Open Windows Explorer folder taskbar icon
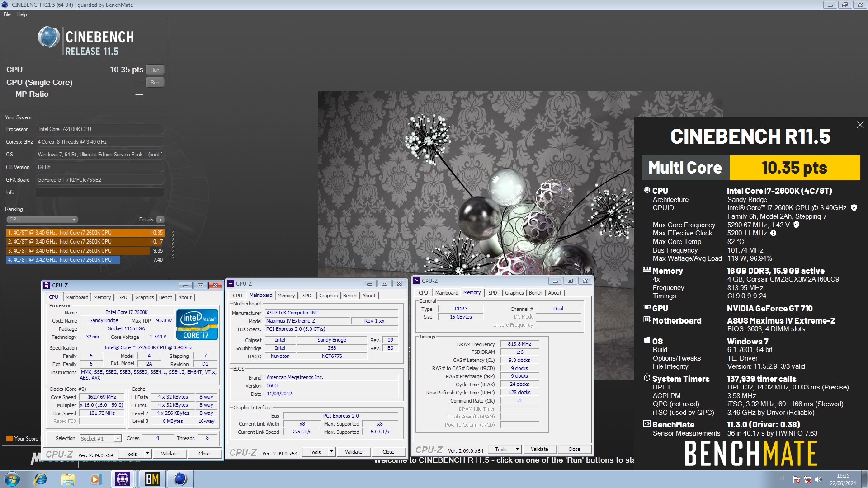 click(68, 479)
